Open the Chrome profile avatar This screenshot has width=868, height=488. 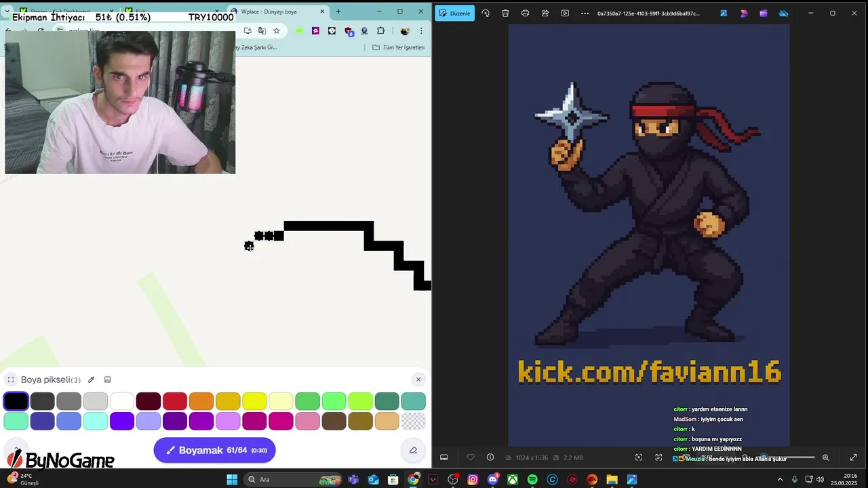(x=405, y=30)
